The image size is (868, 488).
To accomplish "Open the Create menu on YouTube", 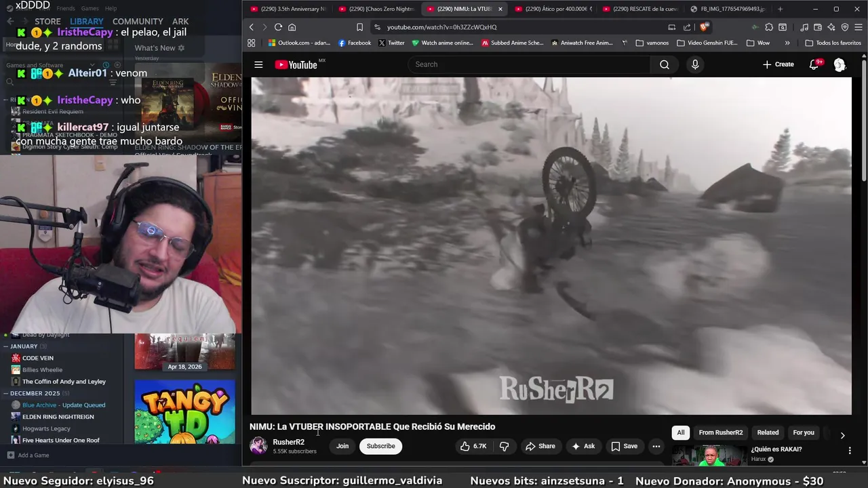I will 778,64.
